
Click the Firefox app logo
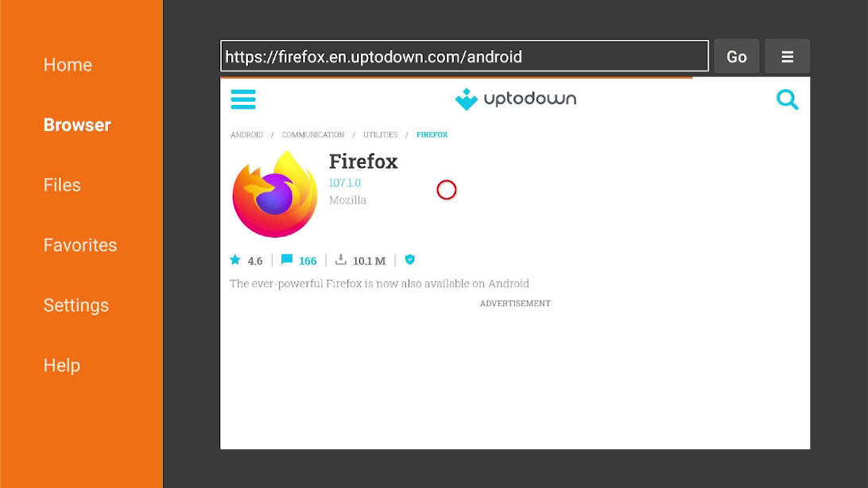click(x=274, y=194)
